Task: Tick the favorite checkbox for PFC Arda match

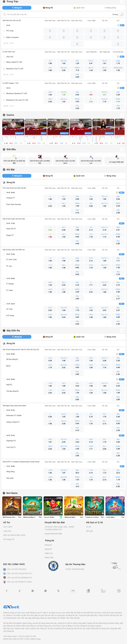Action: pos(4,25)
